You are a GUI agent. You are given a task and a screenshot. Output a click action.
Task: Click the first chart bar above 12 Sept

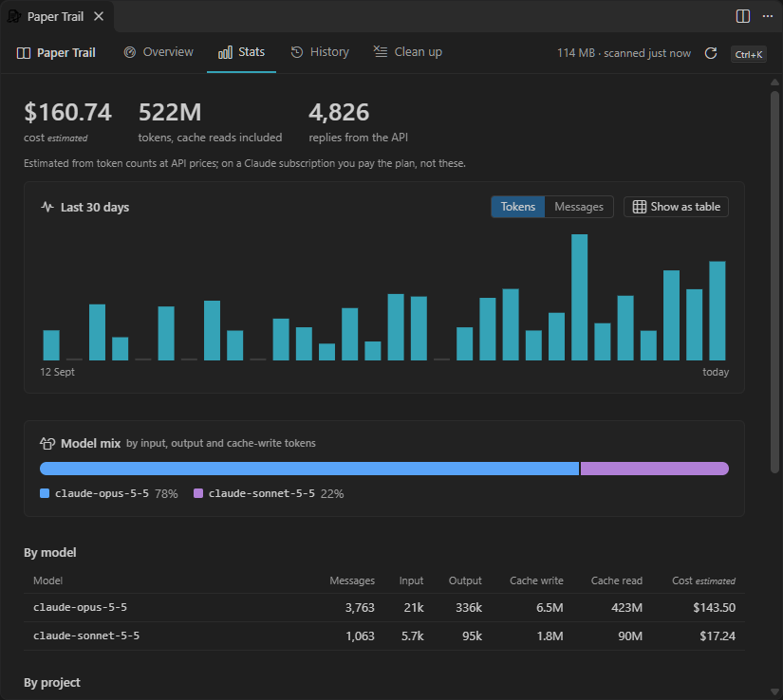click(x=51, y=344)
